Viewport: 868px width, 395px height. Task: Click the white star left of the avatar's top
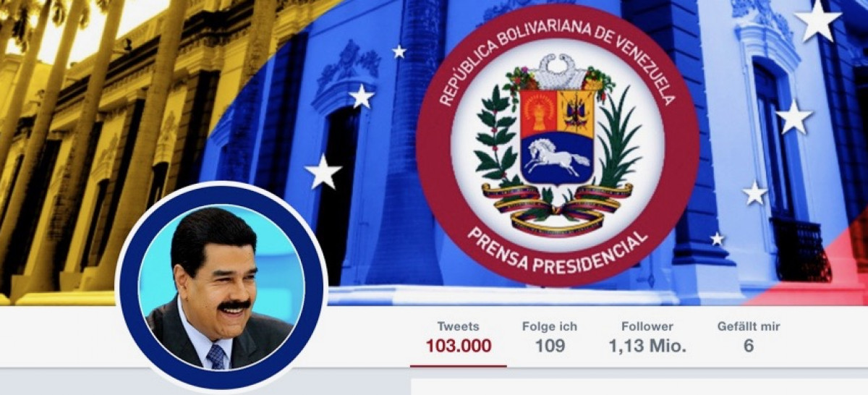[x=323, y=172]
